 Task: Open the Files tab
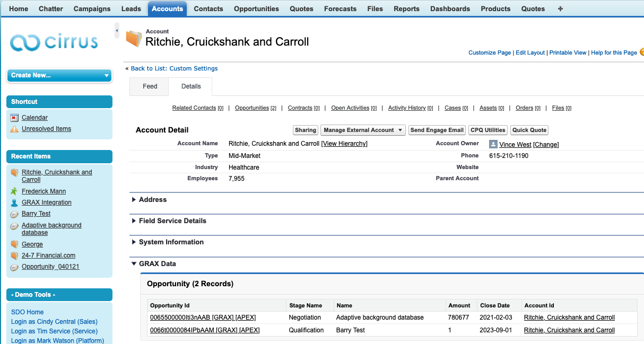[x=375, y=8]
